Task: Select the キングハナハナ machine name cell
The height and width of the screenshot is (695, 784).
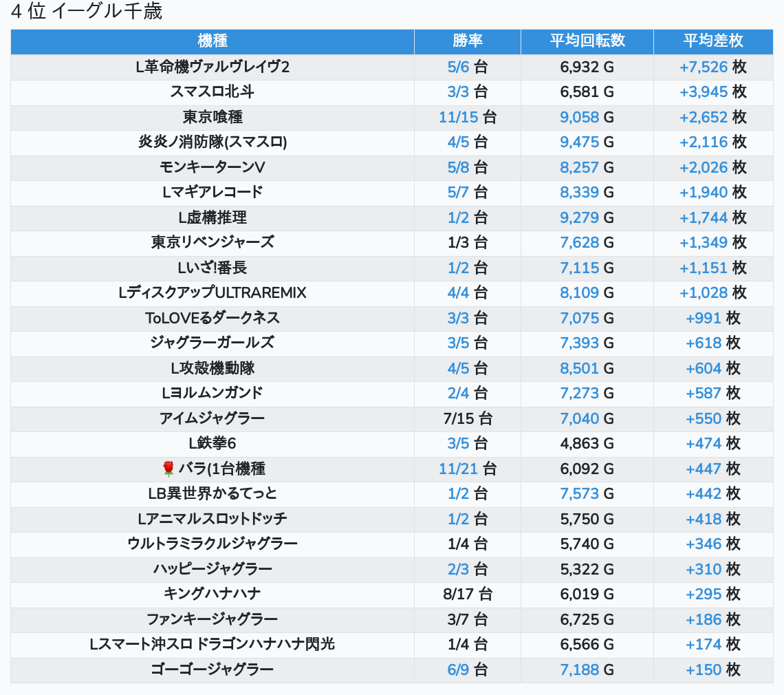Action: pos(213,594)
